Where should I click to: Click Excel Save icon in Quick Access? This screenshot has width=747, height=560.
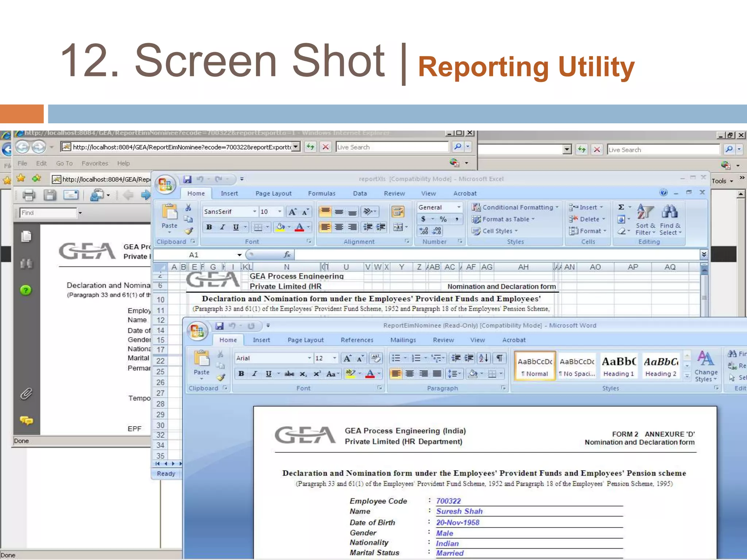(187, 179)
